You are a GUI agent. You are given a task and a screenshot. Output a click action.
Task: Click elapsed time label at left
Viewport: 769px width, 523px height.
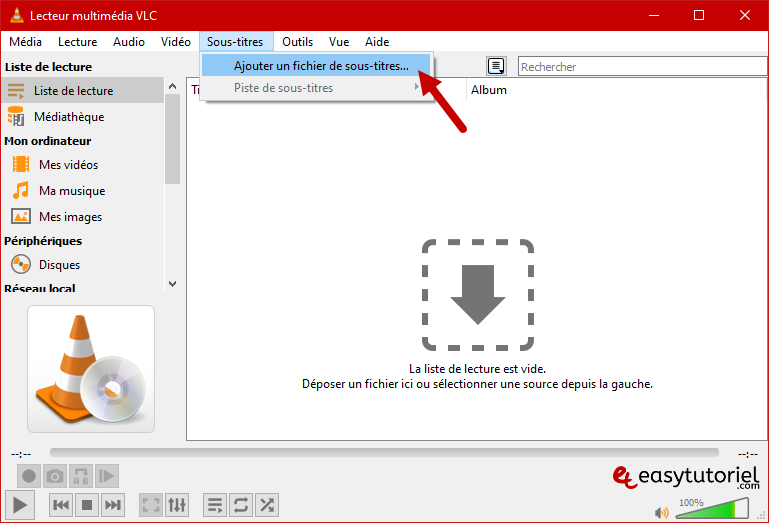click(x=21, y=454)
